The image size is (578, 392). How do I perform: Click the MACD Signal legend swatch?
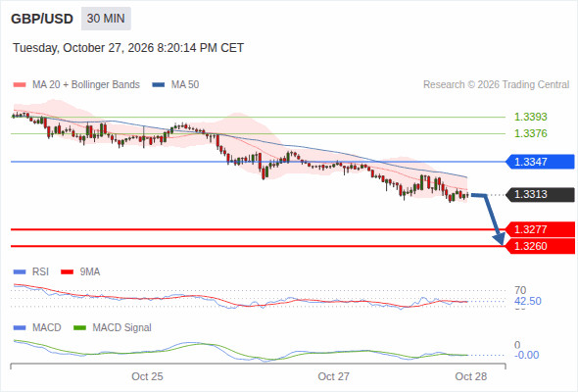tap(80, 328)
